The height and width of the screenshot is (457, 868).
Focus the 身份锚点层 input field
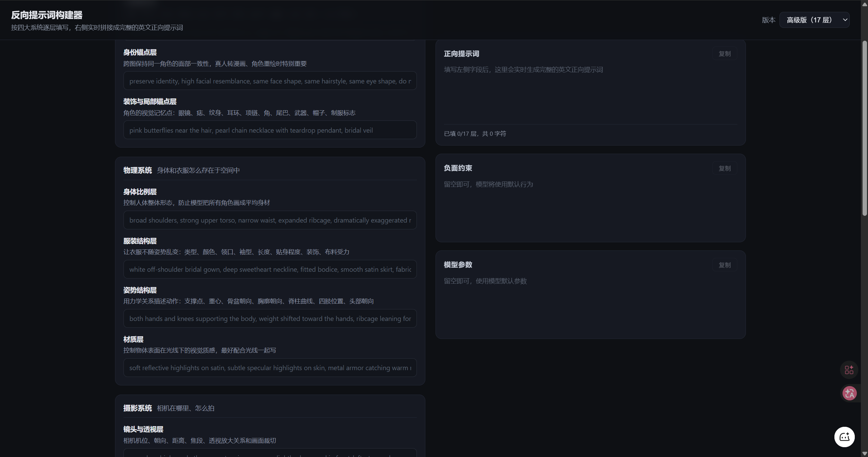(x=270, y=81)
